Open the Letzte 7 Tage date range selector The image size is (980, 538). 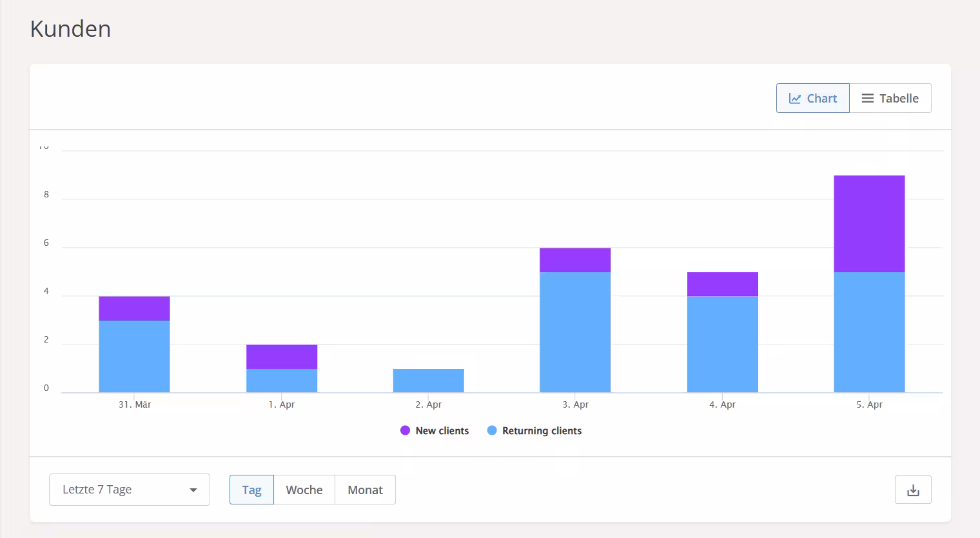pyautogui.click(x=129, y=490)
